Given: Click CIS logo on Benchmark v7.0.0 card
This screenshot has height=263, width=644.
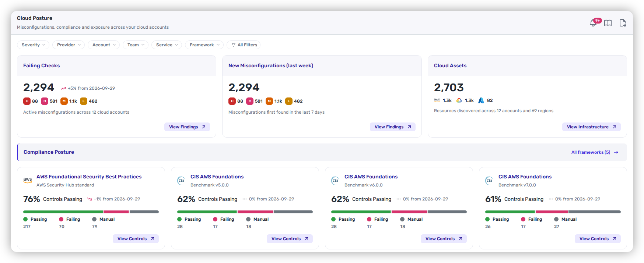Looking at the screenshot, I should click(x=489, y=180).
